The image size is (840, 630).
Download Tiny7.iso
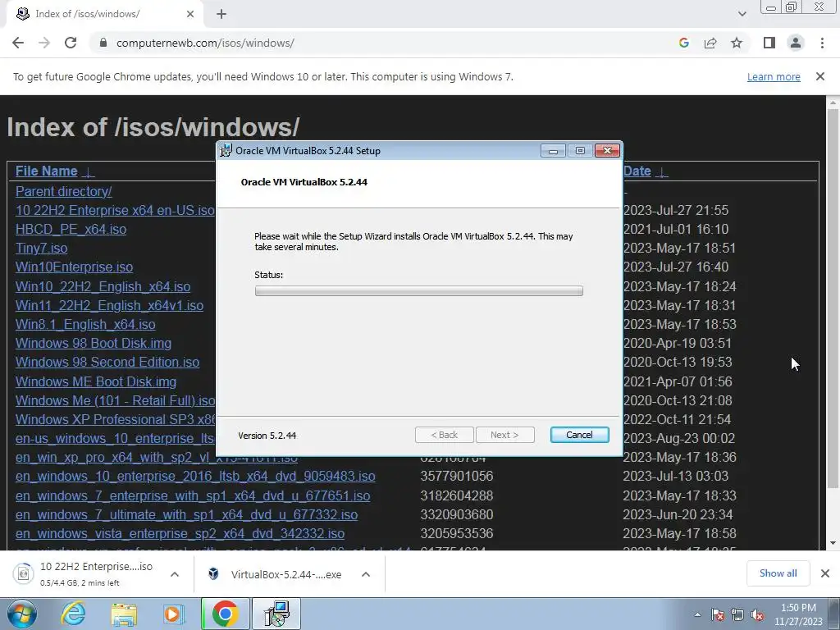(41, 248)
